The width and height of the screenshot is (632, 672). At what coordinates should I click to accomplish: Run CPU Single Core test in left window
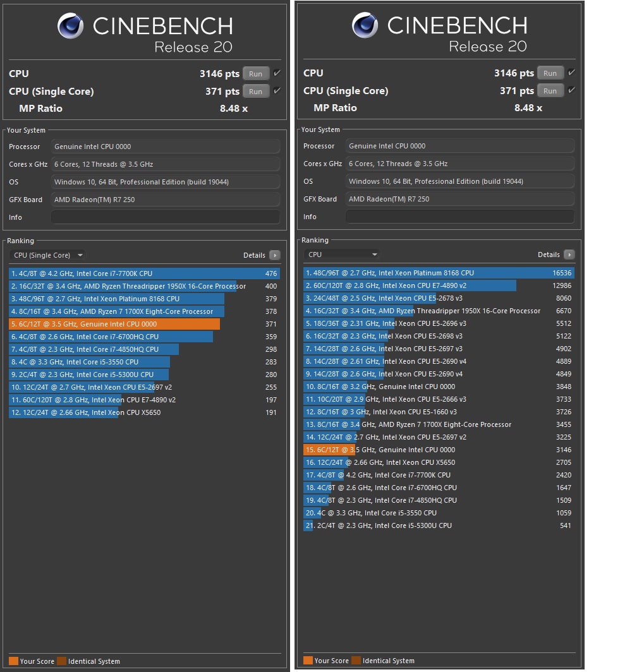256,92
